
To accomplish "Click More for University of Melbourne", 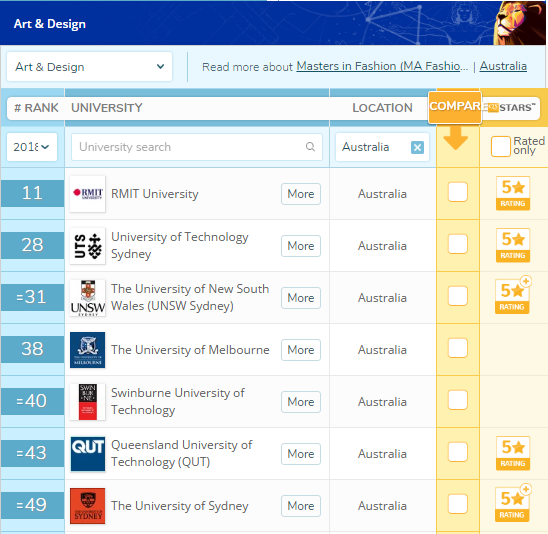I will [301, 350].
